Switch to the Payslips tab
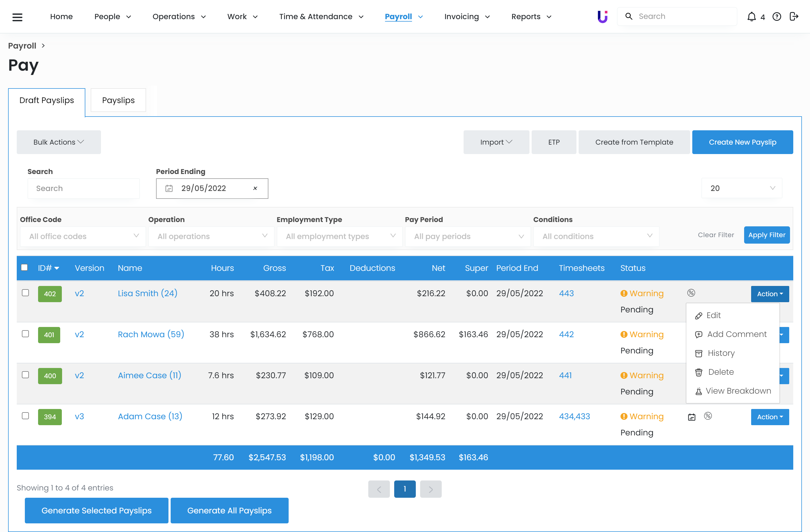 point(118,100)
